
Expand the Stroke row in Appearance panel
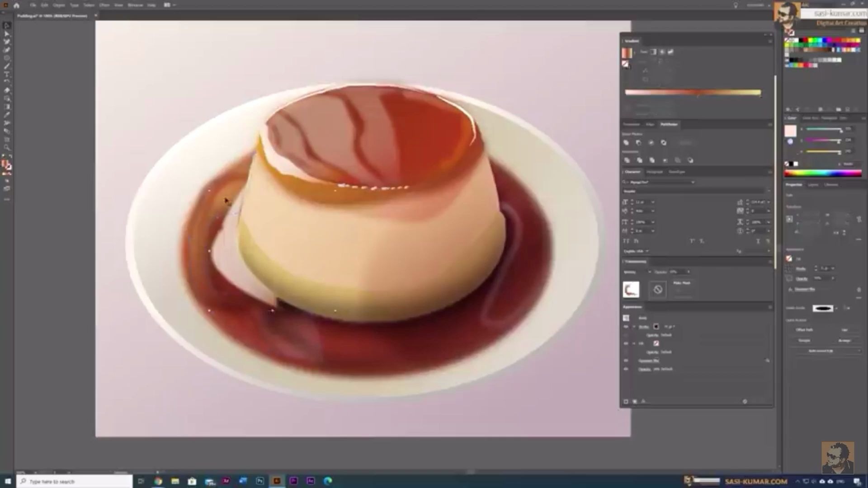[634, 327]
